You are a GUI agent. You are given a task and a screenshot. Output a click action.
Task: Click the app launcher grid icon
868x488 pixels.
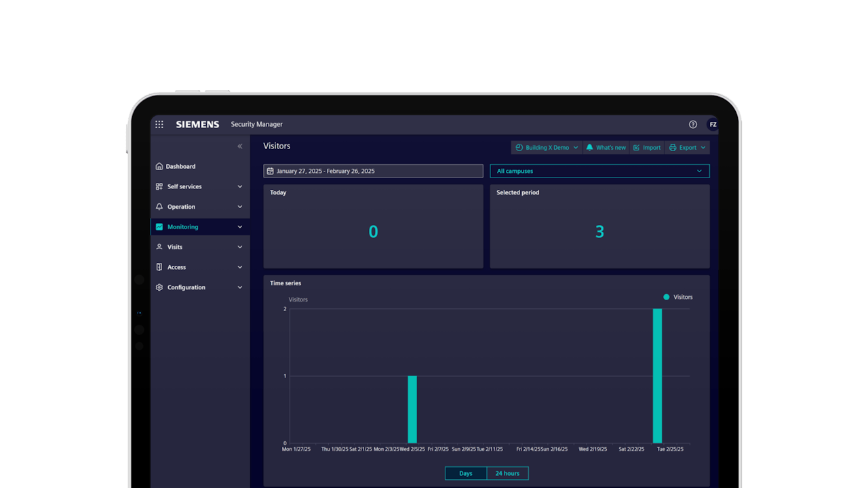pyautogui.click(x=159, y=124)
